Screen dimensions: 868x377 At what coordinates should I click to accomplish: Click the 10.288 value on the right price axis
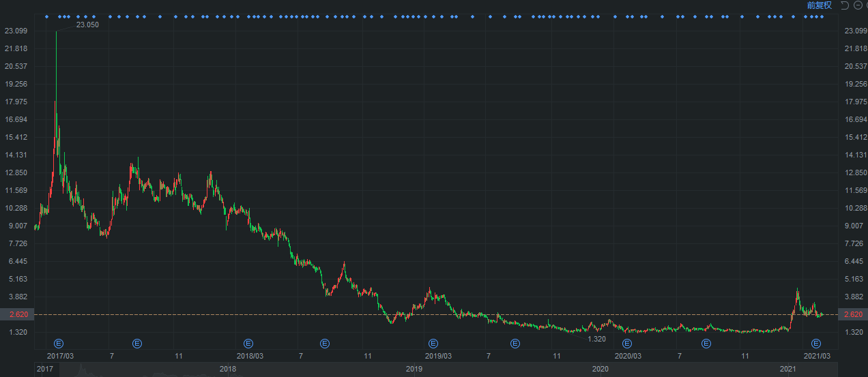856,208
